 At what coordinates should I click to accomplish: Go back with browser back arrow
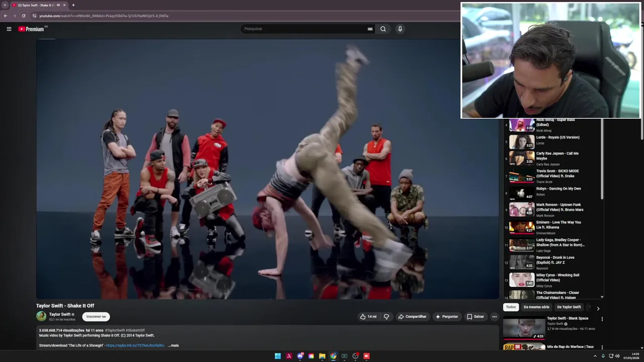6,16
